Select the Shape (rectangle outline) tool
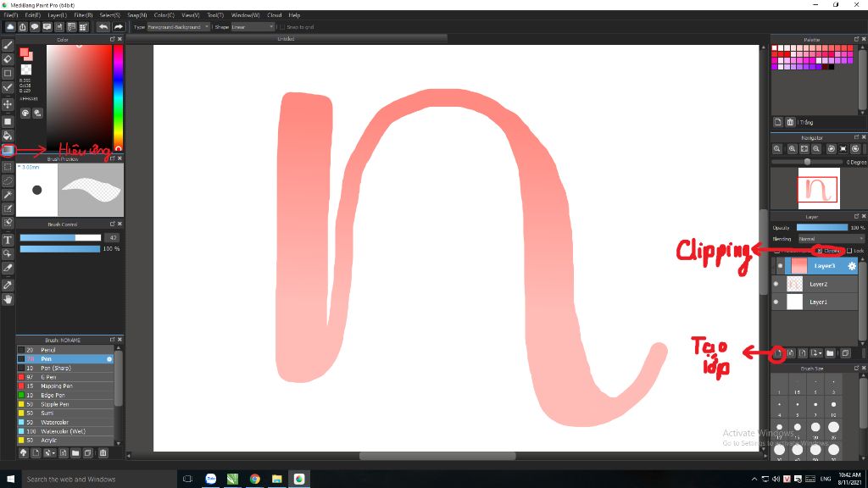 click(8, 73)
